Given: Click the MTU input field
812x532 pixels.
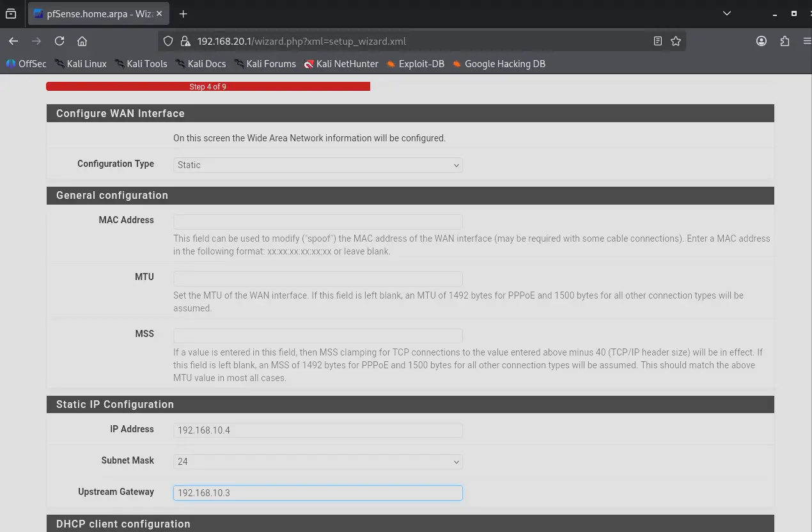Looking at the screenshot, I should (318, 278).
